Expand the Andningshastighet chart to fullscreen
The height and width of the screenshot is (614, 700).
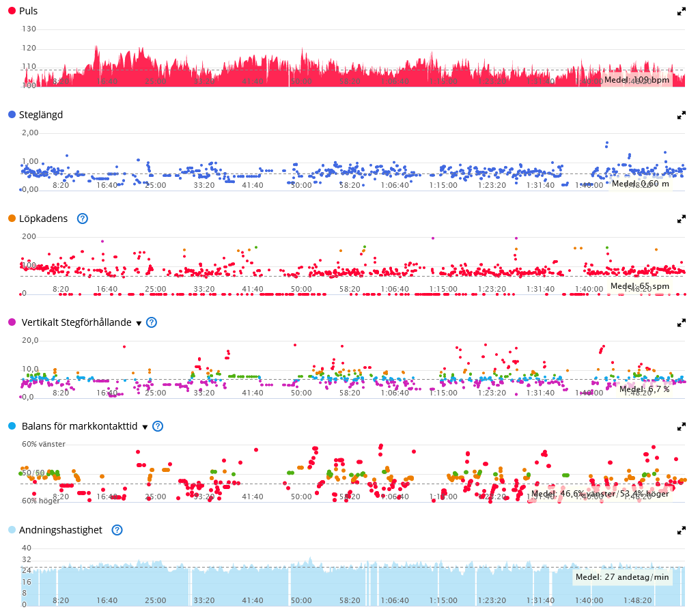[682, 531]
